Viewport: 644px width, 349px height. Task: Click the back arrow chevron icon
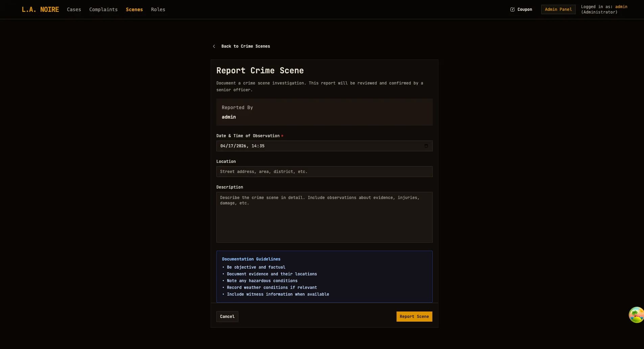pos(214,46)
